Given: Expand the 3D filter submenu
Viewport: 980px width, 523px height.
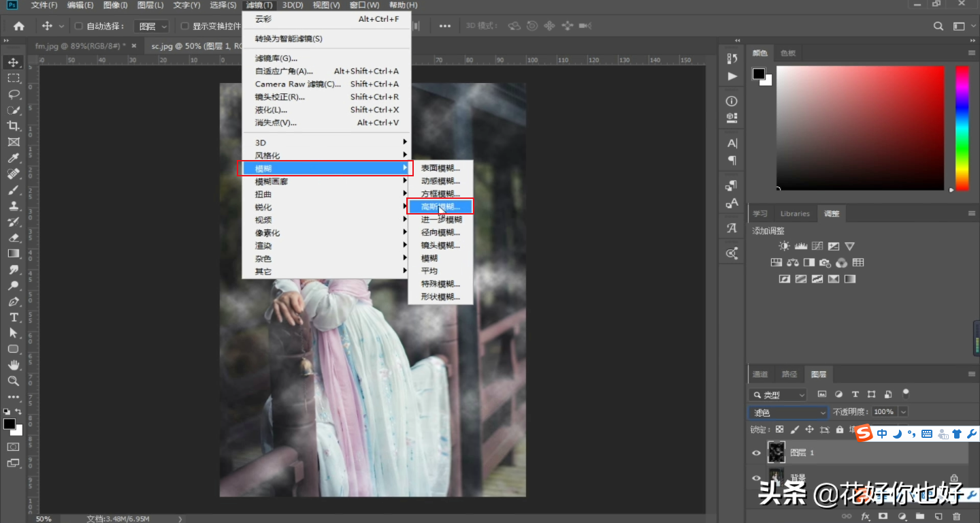Looking at the screenshot, I should coord(326,143).
